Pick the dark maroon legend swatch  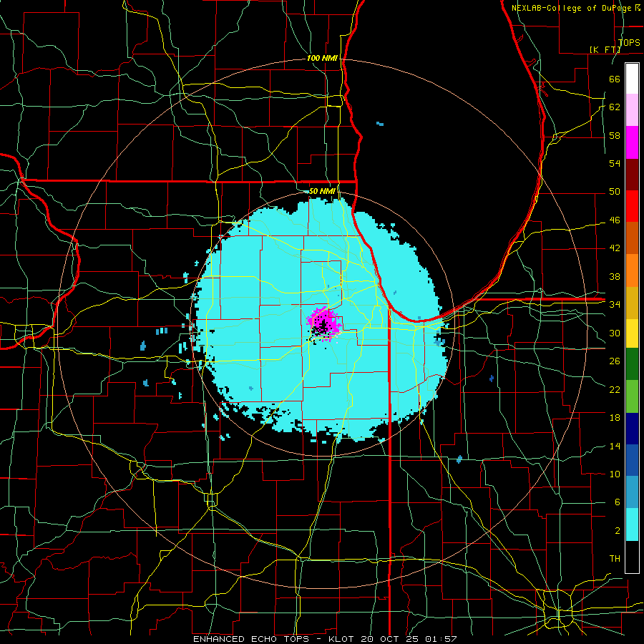632,174
